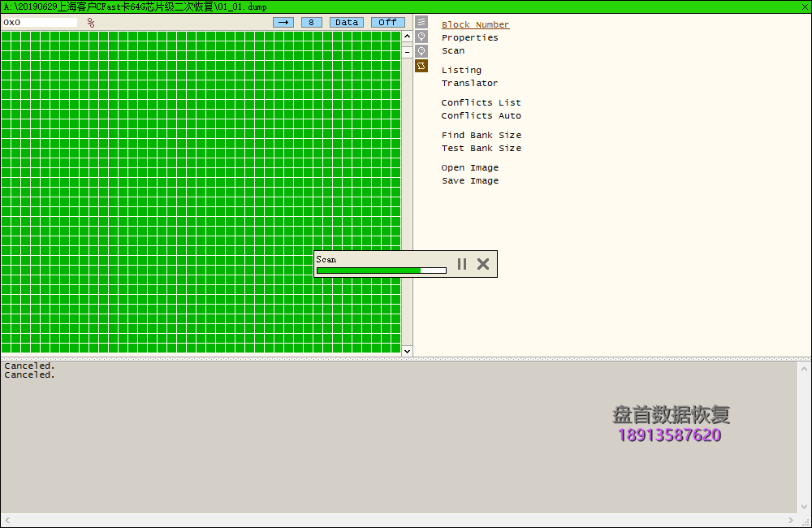
Task: Select the brown map icon in the side strip
Action: (421, 66)
